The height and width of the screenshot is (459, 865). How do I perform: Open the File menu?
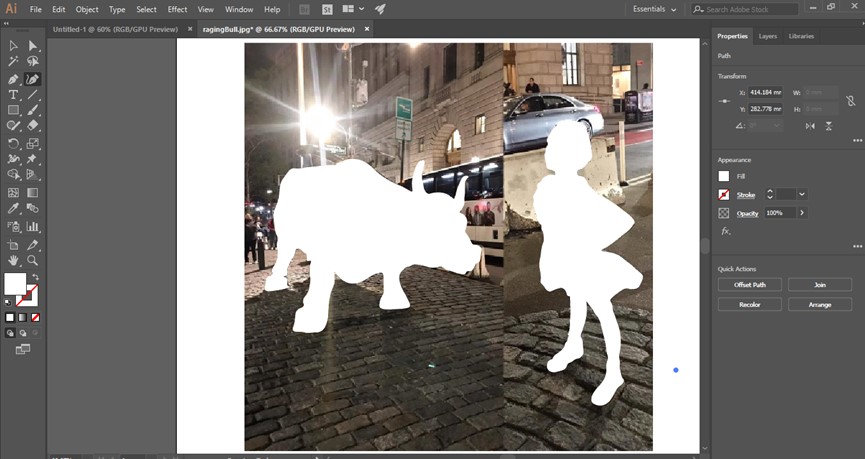[x=35, y=9]
